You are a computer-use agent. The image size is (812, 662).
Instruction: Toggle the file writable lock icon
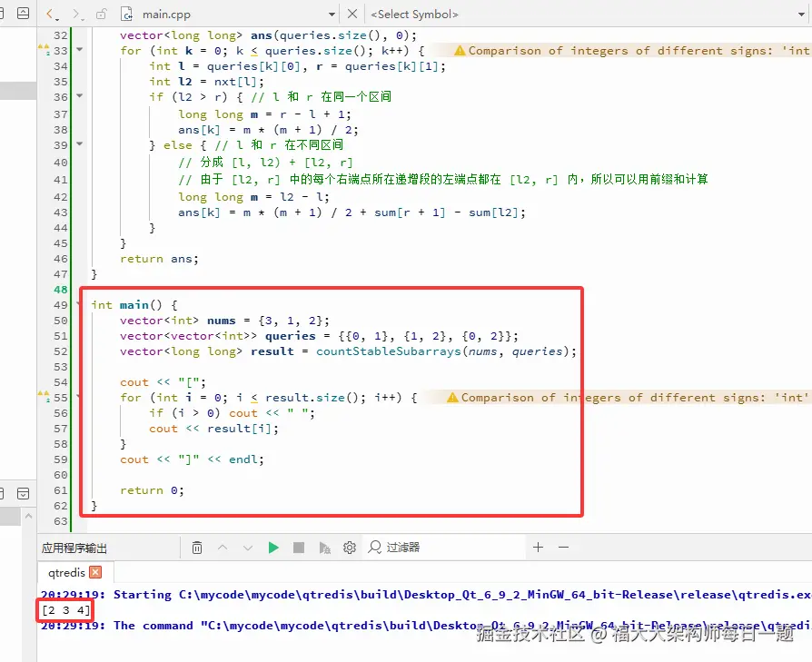(x=102, y=14)
